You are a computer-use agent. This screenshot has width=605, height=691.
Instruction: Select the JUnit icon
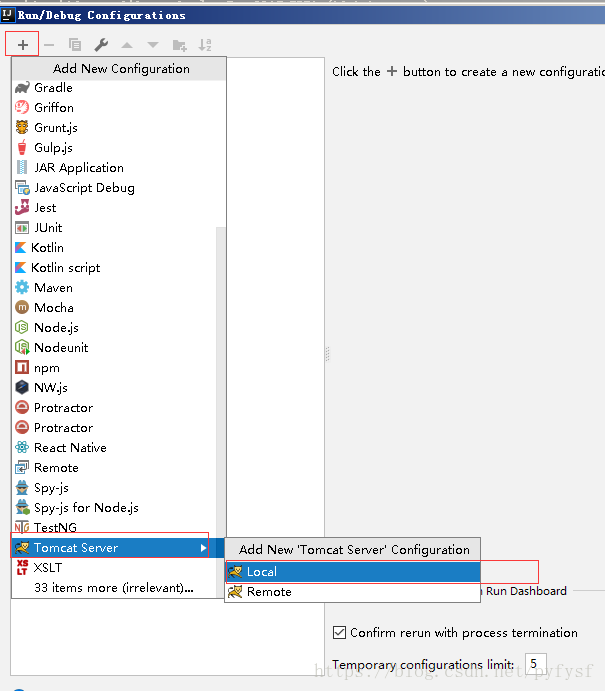(22, 228)
